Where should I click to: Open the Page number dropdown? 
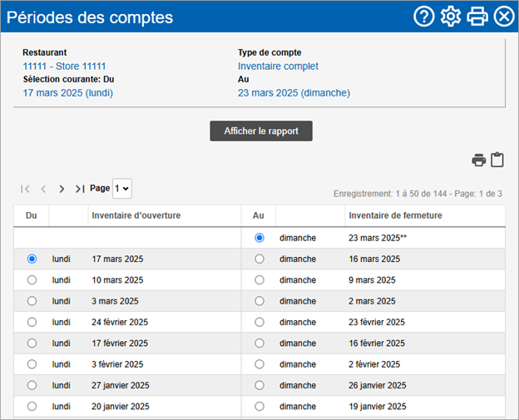122,189
